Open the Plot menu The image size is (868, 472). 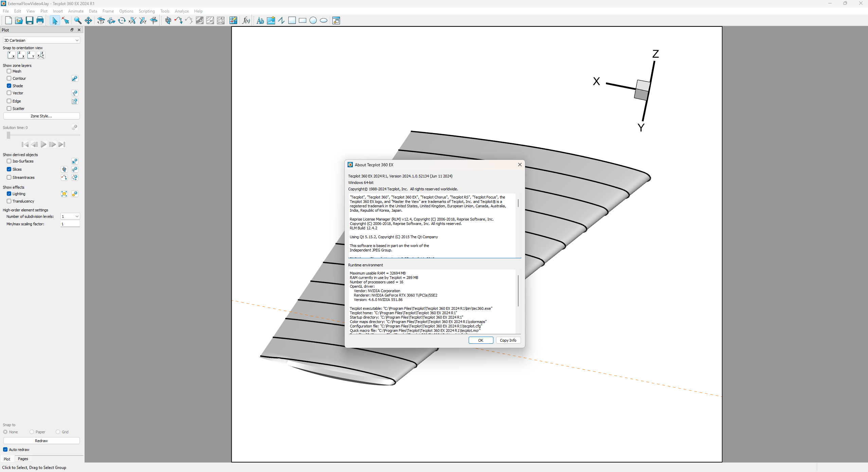(44, 11)
